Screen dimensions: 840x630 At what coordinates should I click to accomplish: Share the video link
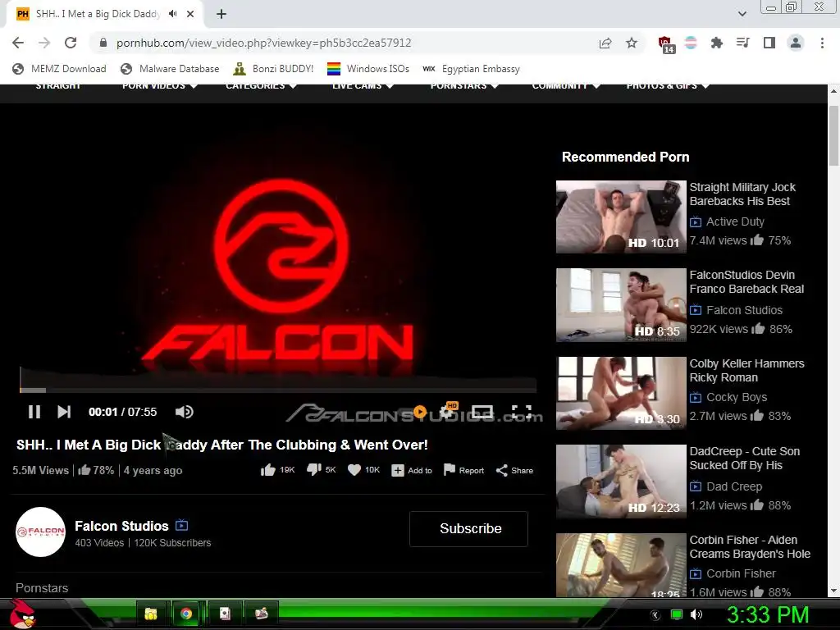pos(514,470)
